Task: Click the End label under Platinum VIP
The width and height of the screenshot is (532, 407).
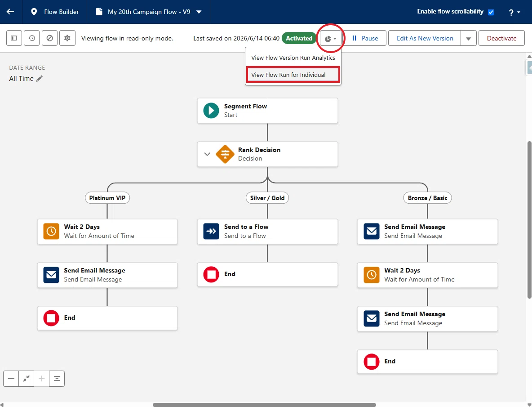Action: [x=70, y=318]
